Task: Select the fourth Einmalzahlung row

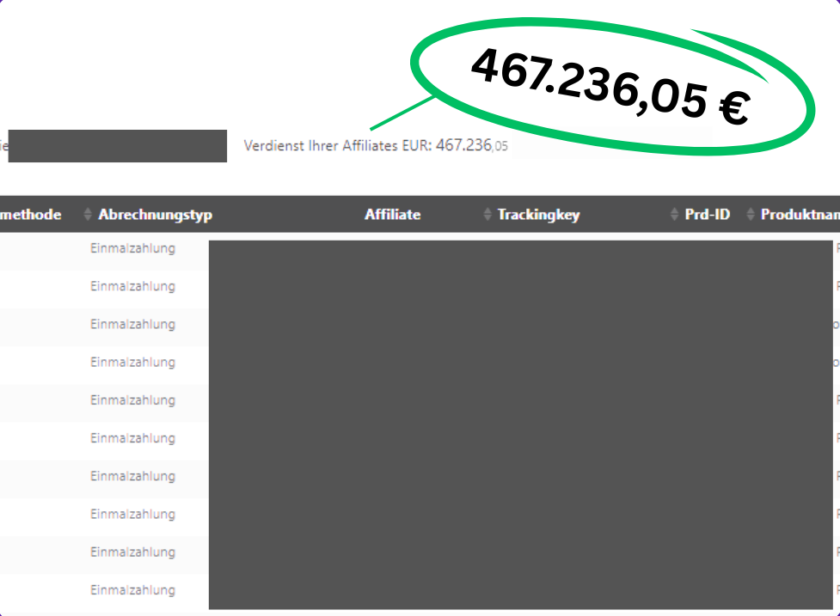Action: pyautogui.click(x=132, y=363)
